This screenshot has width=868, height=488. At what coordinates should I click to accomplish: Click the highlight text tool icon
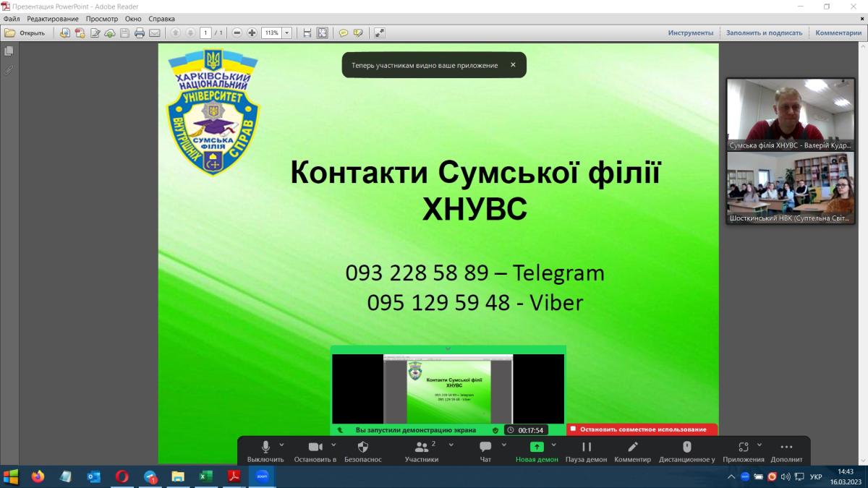tap(358, 33)
